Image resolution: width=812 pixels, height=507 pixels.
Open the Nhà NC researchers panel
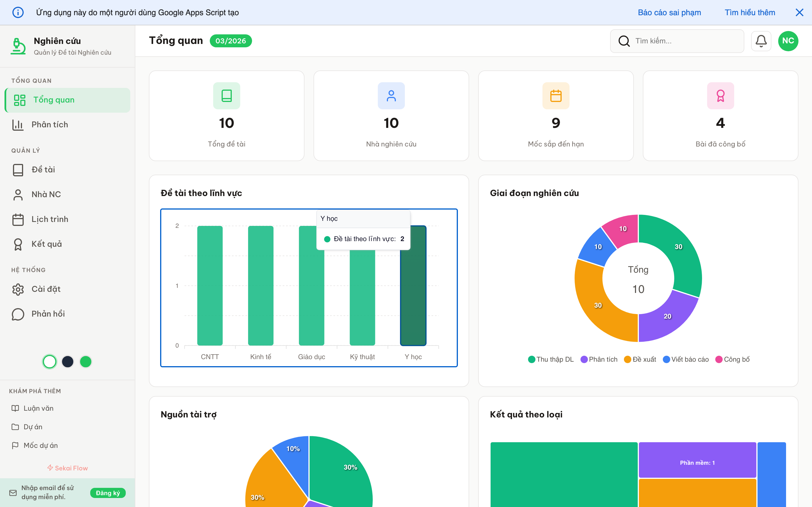click(x=46, y=194)
